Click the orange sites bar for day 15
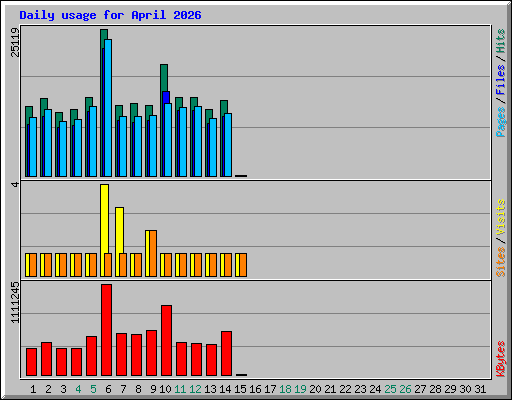512x400 pixels. tap(243, 265)
